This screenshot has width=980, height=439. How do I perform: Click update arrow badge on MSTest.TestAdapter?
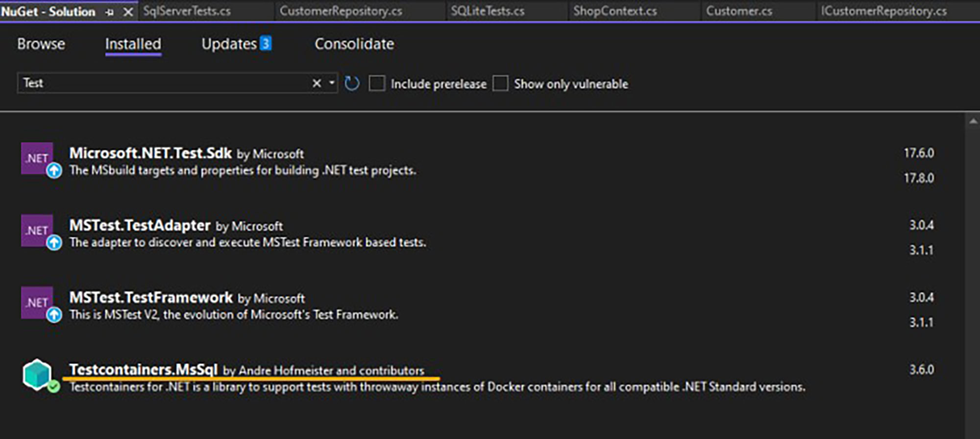point(54,243)
